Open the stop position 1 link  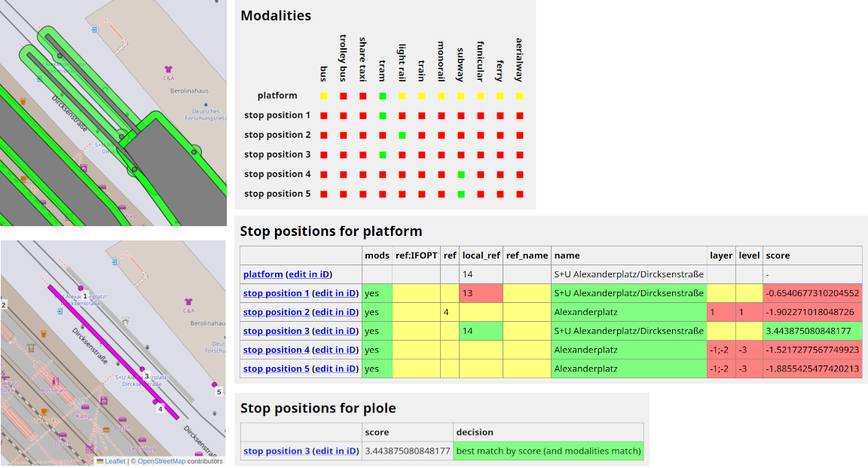276,292
